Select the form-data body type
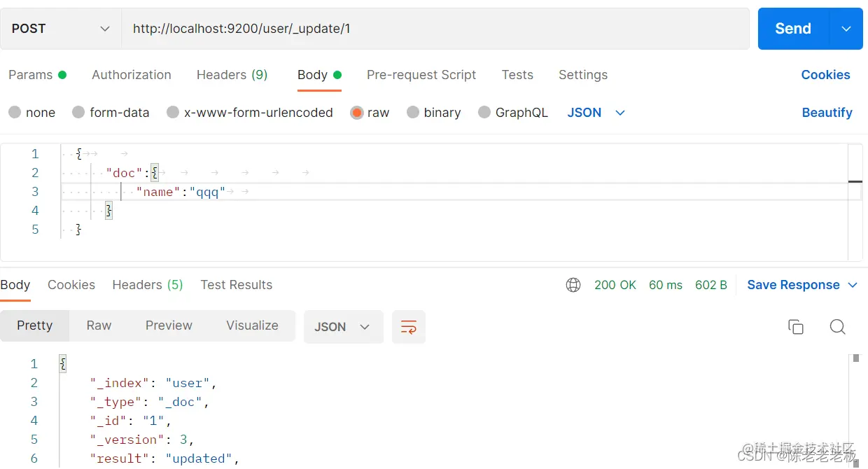The height and width of the screenshot is (469, 868). coord(111,113)
